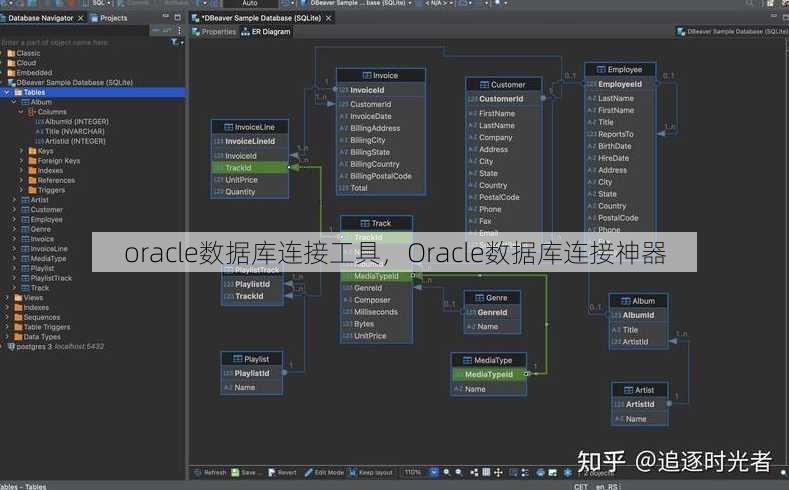
Task: Click the object name filter input field
Action: 83,43
